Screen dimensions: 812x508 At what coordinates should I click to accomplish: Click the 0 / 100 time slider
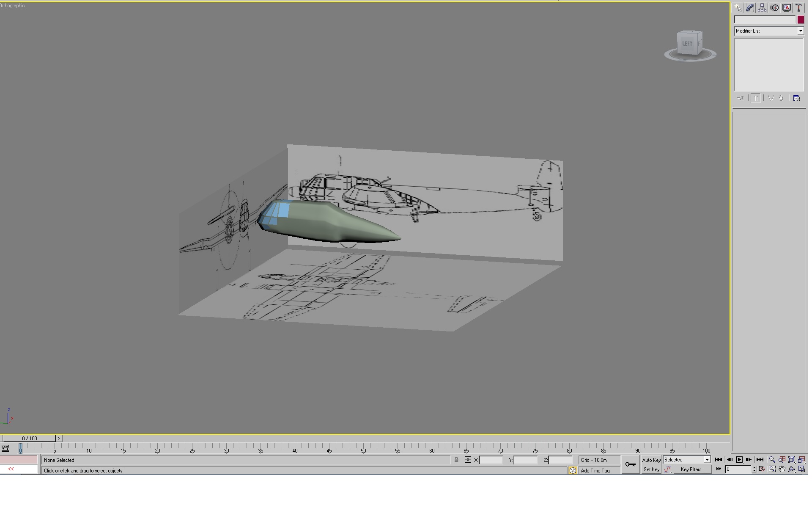(x=29, y=438)
